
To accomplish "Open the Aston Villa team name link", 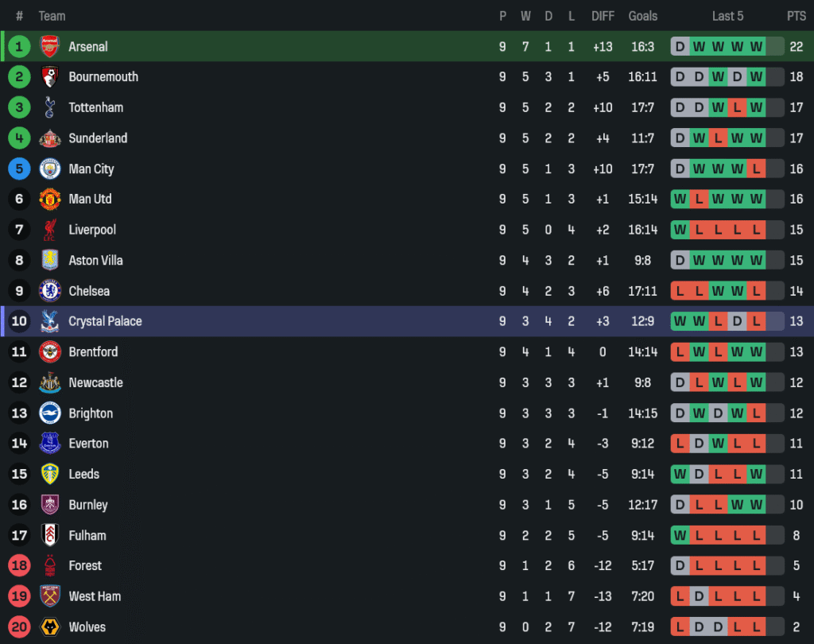I will (x=95, y=261).
